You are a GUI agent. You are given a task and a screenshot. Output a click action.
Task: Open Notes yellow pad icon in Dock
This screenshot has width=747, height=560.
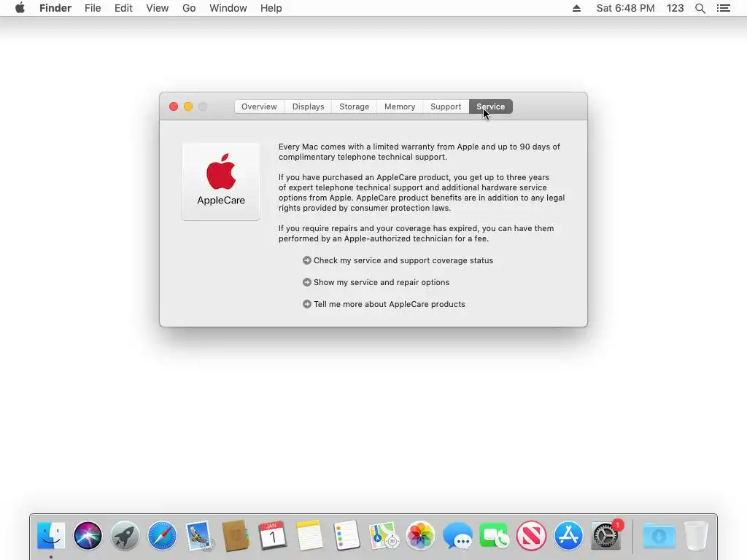pos(309,535)
